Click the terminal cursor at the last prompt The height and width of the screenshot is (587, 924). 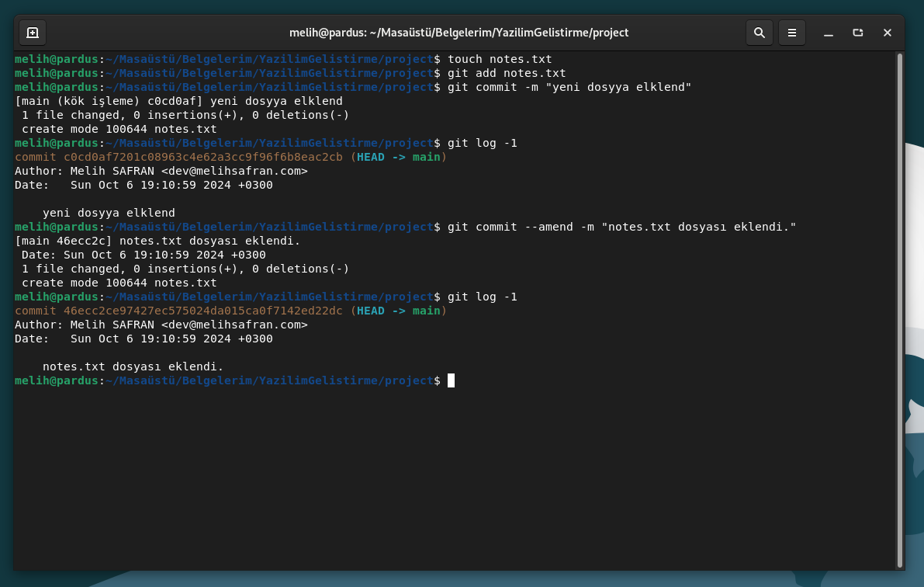pyautogui.click(x=451, y=380)
